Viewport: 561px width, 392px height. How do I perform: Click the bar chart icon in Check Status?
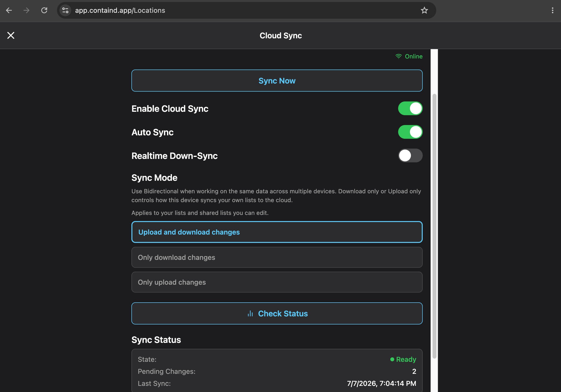click(250, 314)
